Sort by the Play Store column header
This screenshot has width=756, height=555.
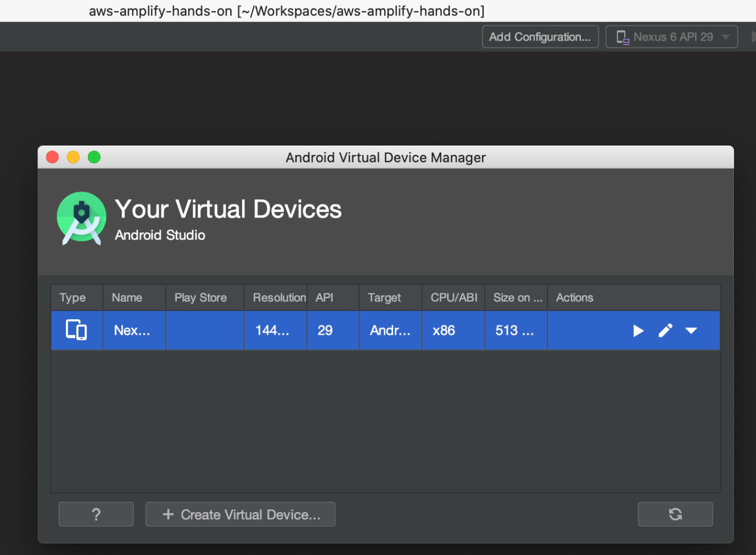click(x=205, y=297)
